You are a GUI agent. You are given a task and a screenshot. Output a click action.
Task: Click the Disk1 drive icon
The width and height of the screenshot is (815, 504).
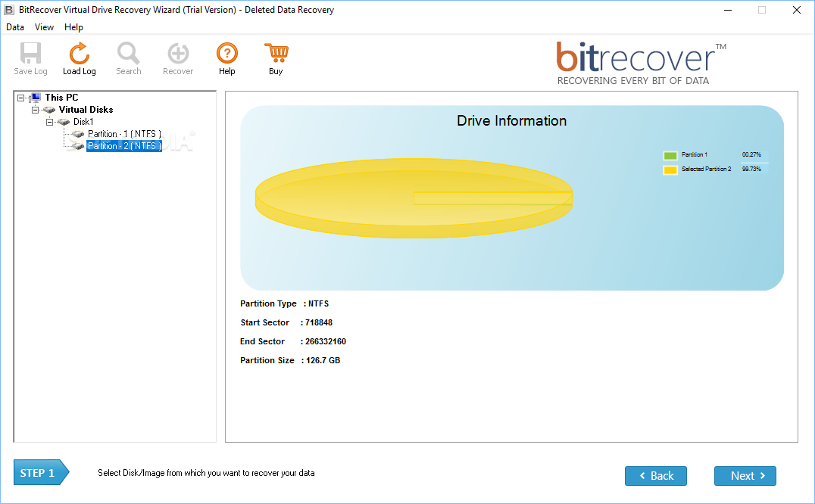tap(64, 122)
